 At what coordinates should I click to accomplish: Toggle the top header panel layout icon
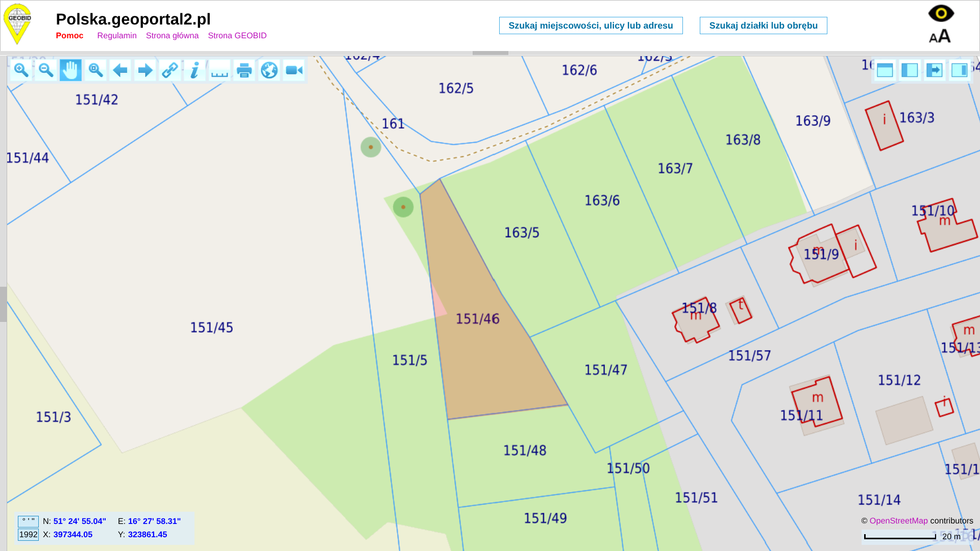885,70
